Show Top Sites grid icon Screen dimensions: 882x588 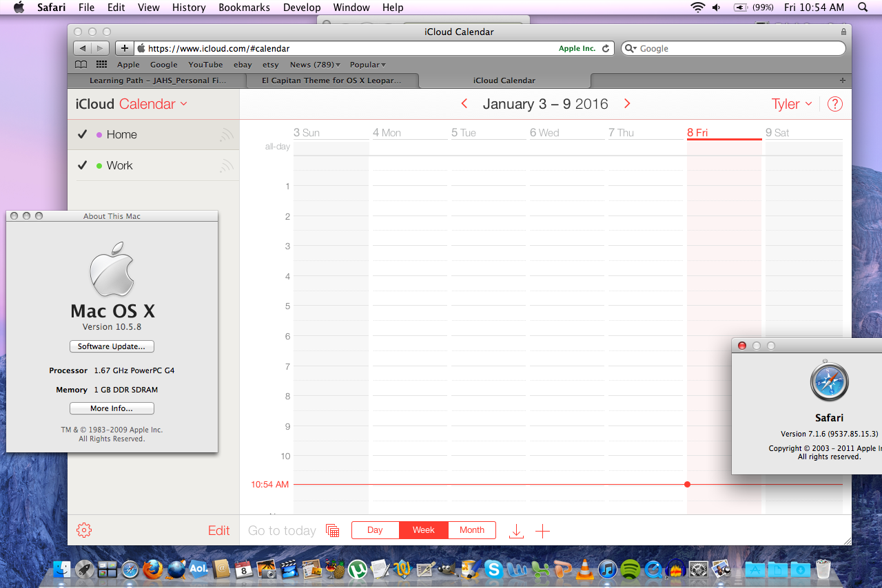102,65
